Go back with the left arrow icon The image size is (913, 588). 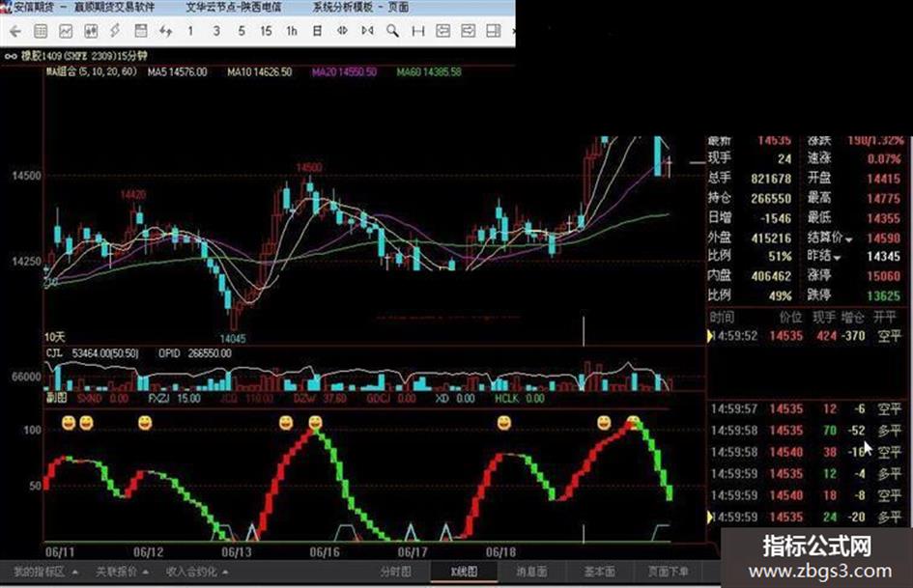tap(15, 31)
